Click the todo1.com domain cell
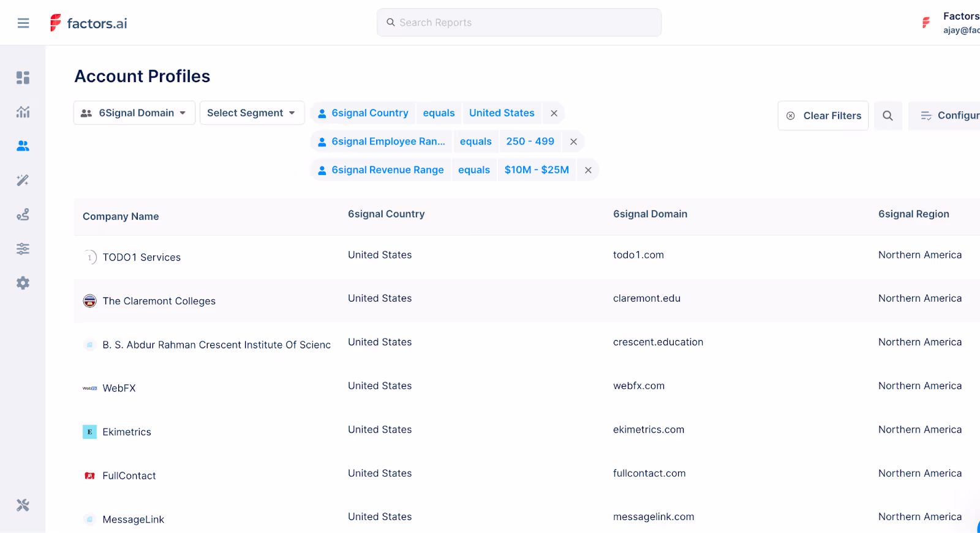 (638, 255)
